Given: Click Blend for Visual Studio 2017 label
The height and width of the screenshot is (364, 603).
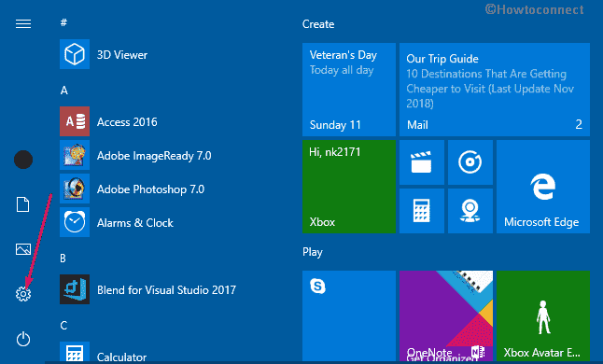Looking at the screenshot, I should click(166, 290).
